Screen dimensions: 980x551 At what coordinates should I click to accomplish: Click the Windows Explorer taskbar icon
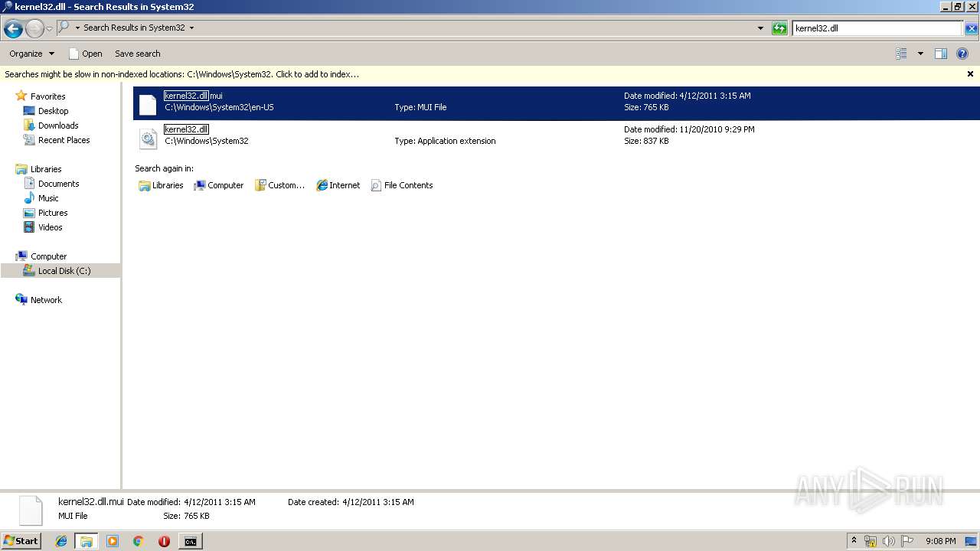[x=87, y=541]
